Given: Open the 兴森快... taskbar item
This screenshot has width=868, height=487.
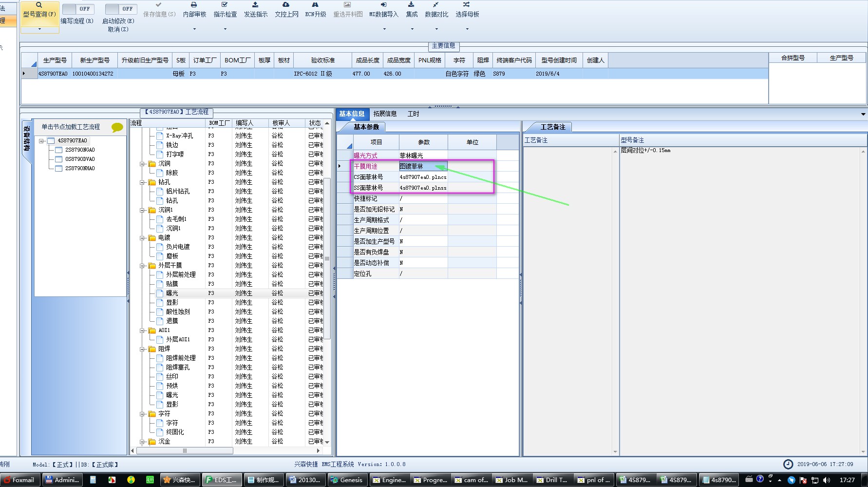Looking at the screenshot, I should coord(179,480).
